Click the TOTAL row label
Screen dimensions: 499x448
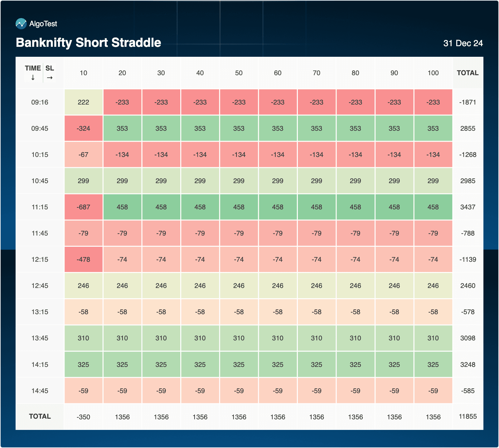click(40, 416)
